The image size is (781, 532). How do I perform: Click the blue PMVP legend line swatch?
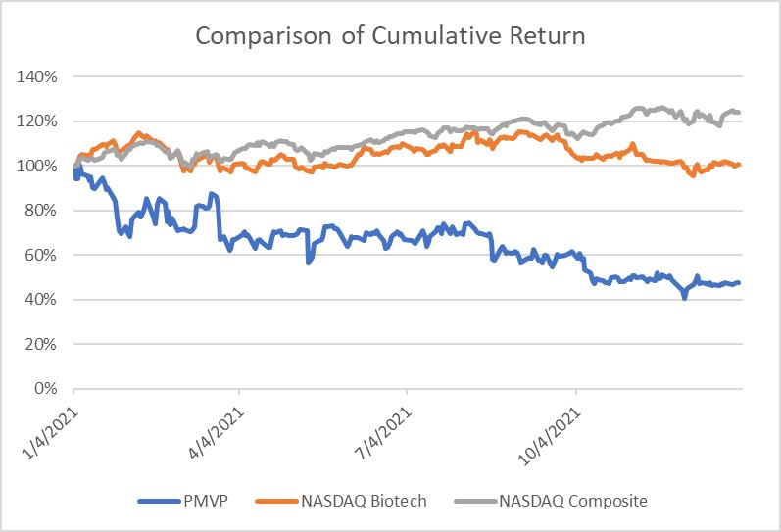pyautogui.click(x=160, y=501)
